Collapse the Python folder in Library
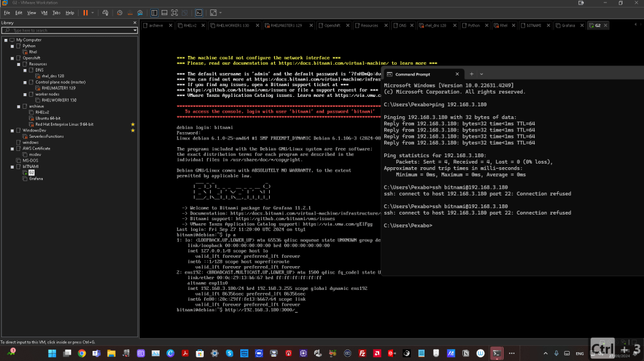The width and height of the screenshot is (644, 361). pos(13,47)
